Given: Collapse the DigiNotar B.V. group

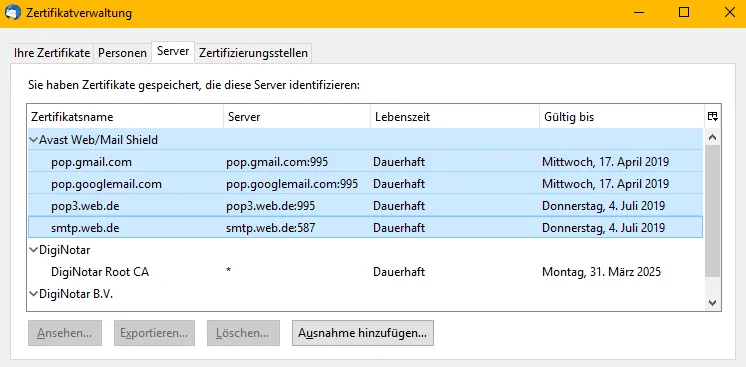Looking at the screenshot, I should pos(33,294).
